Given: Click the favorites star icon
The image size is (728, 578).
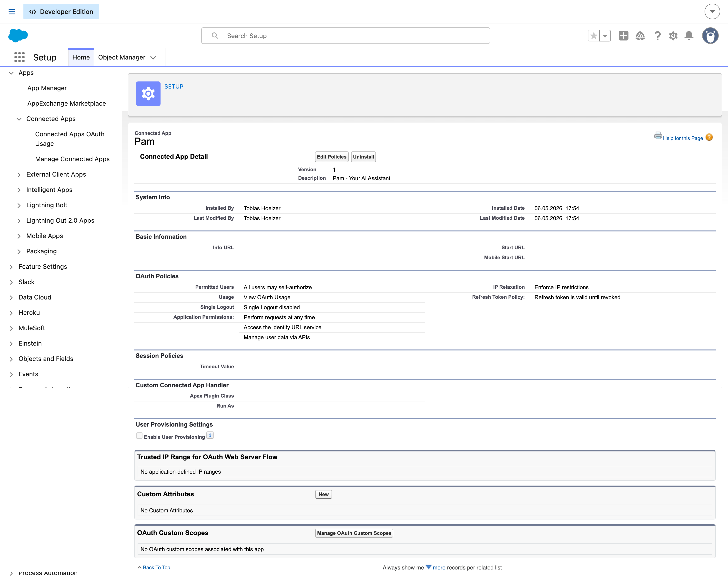Looking at the screenshot, I should point(594,36).
